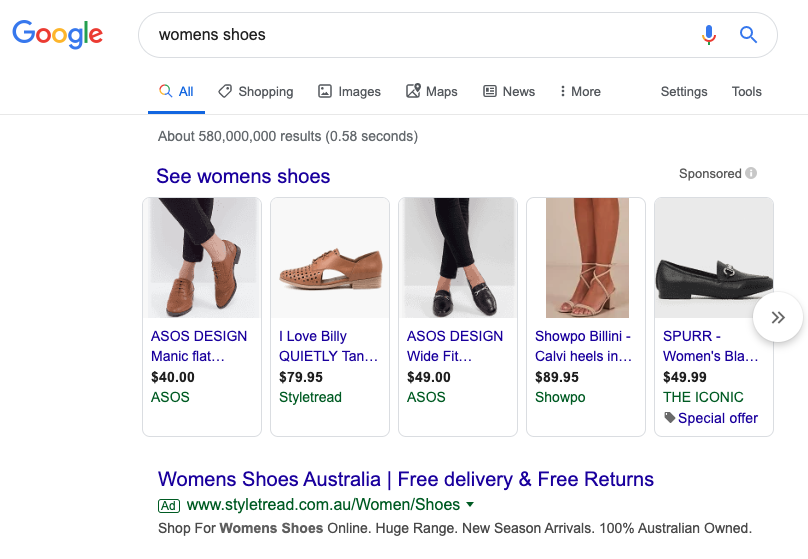Open search Tools
The image size is (808, 559).
[746, 92]
